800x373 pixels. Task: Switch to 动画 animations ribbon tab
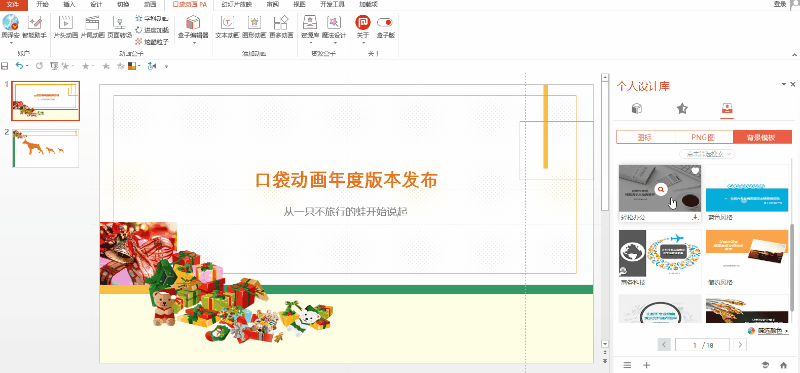click(149, 4)
